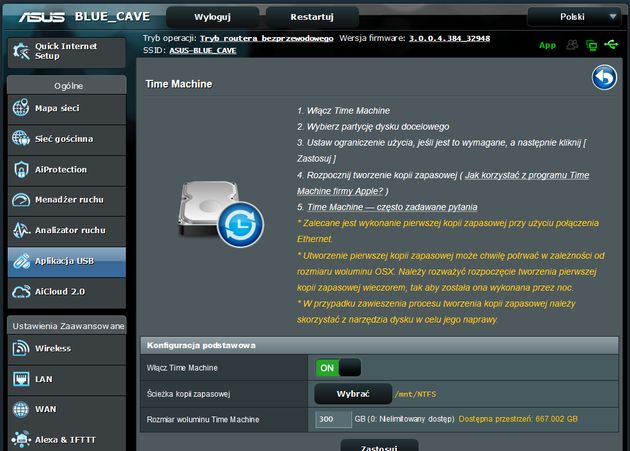Click the green network clients status icon
Image resolution: width=630 pixels, height=451 pixels.
[591, 45]
